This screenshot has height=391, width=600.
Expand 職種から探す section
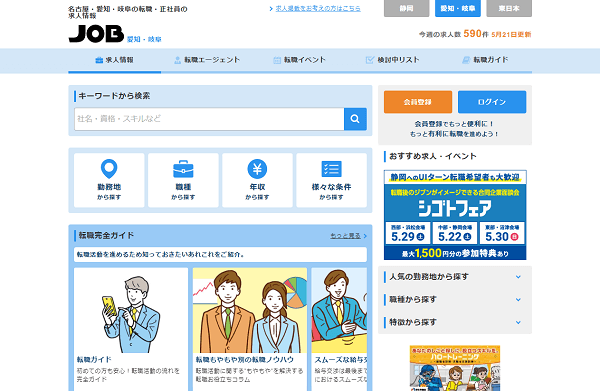coord(455,300)
